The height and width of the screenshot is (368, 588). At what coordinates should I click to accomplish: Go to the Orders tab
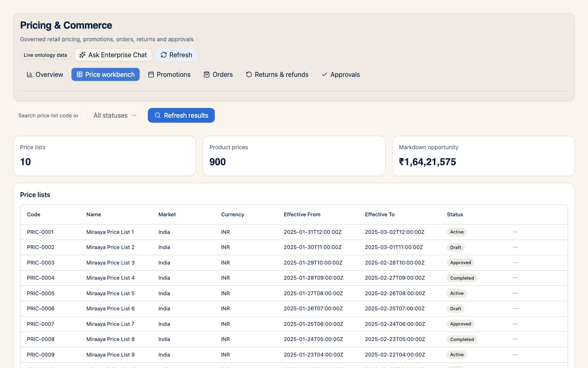(x=218, y=74)
